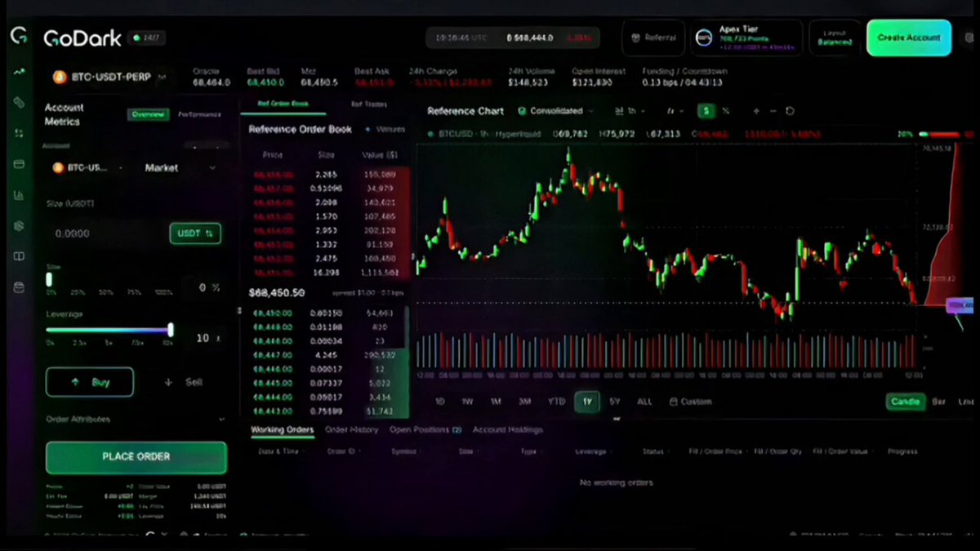The height and width of the screenshot is (551, 980).
Task: Open the Custom date range picker
Action: click(690, 402)
